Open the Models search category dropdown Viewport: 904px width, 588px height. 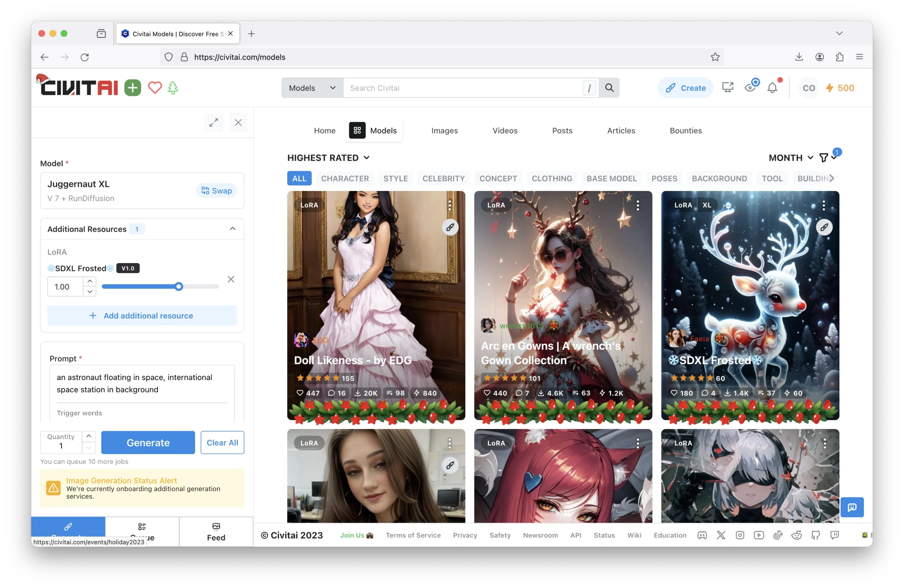coord(312,88)
